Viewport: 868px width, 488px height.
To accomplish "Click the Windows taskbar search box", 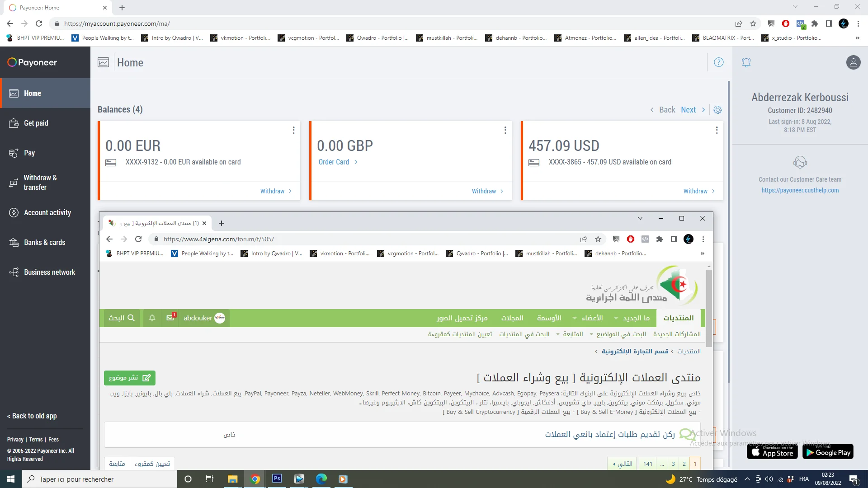I will click(99, 479).
